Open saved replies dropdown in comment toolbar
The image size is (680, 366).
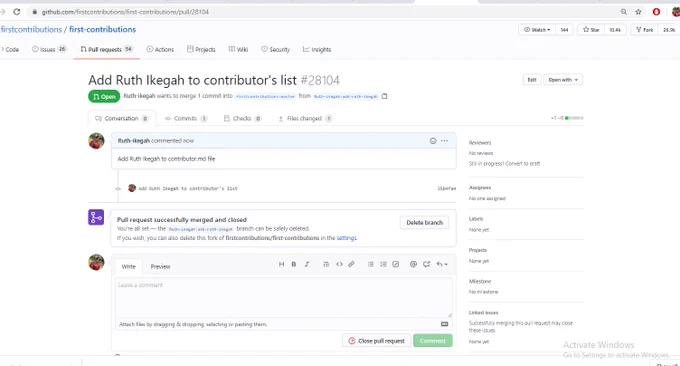point(442,264)
